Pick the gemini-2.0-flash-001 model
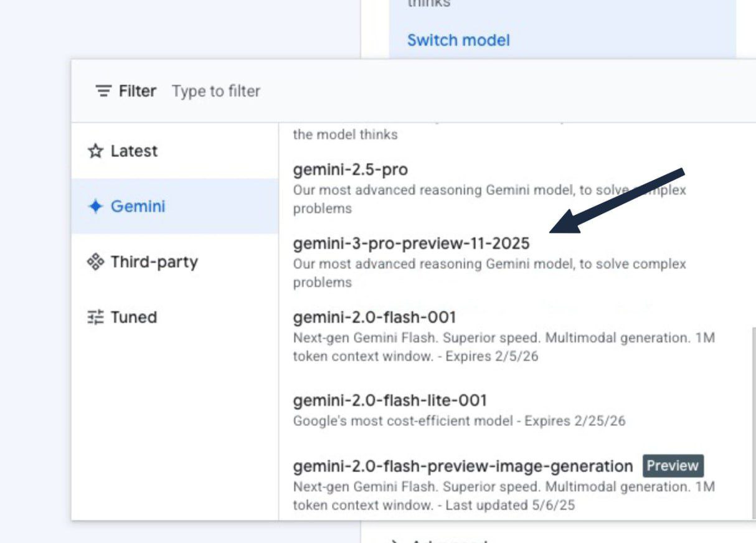This screenshot has width=756, height=543. [374, 318]
